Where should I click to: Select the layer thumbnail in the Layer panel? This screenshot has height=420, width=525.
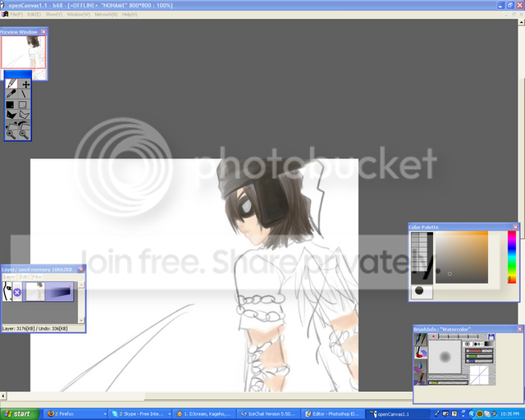35,291
